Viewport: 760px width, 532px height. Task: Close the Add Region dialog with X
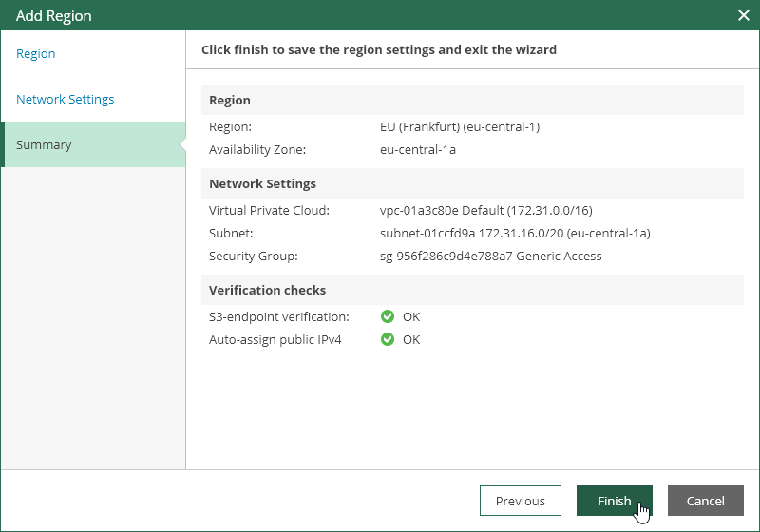click(744, 15)
